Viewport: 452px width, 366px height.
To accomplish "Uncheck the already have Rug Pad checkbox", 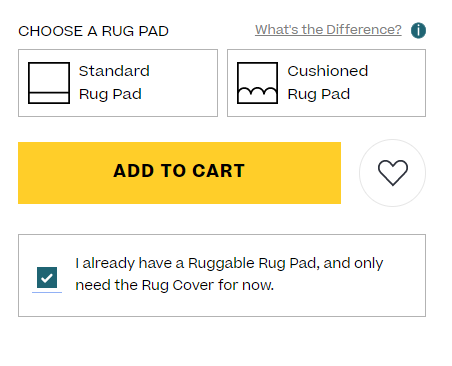I will pyautogui.click(x=47, y=277).
